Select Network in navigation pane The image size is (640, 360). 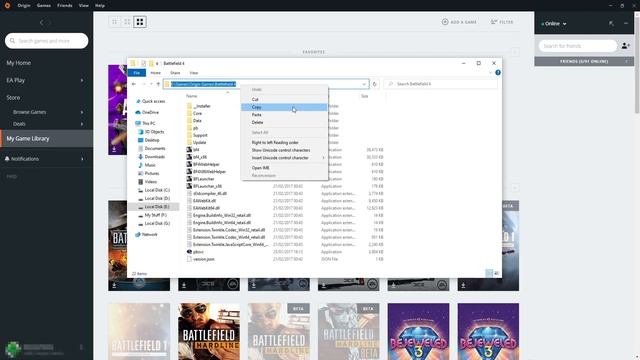(149, 235)
